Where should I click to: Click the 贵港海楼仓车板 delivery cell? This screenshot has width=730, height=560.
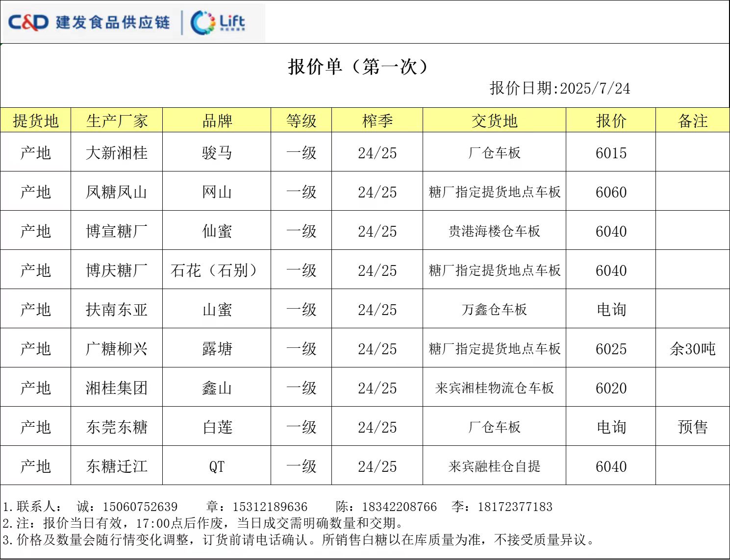[494, 231]
